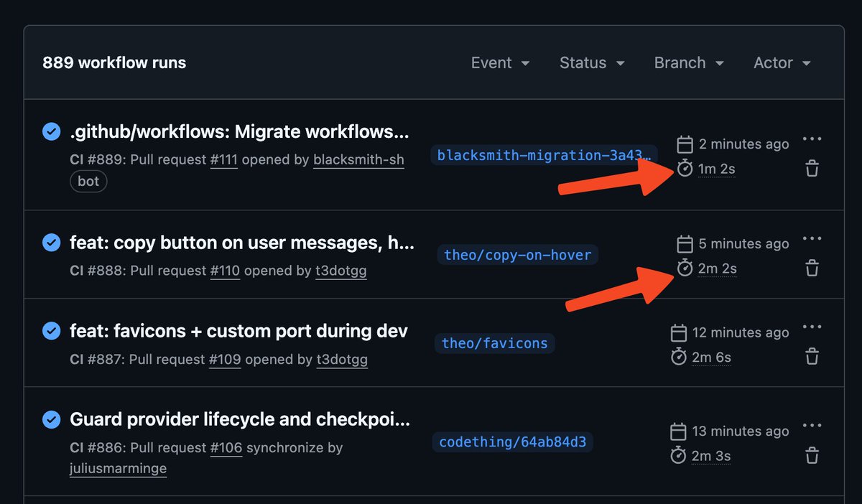Open pull request #110 link
The height and width of the screenshot is (504, 862).
pyautogui.click(x=225, y=271)
